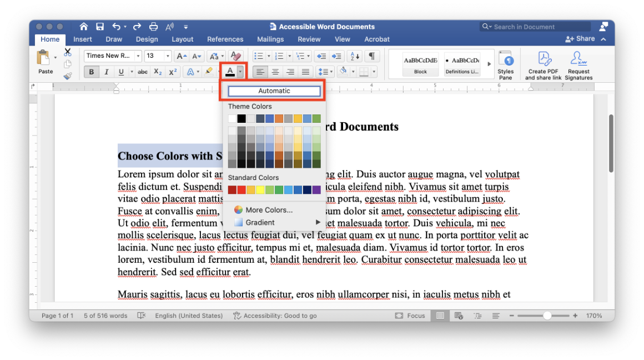This screenshot has width=644, height=360.
Task: Select the Bold formatting icon
Action: 91,71
